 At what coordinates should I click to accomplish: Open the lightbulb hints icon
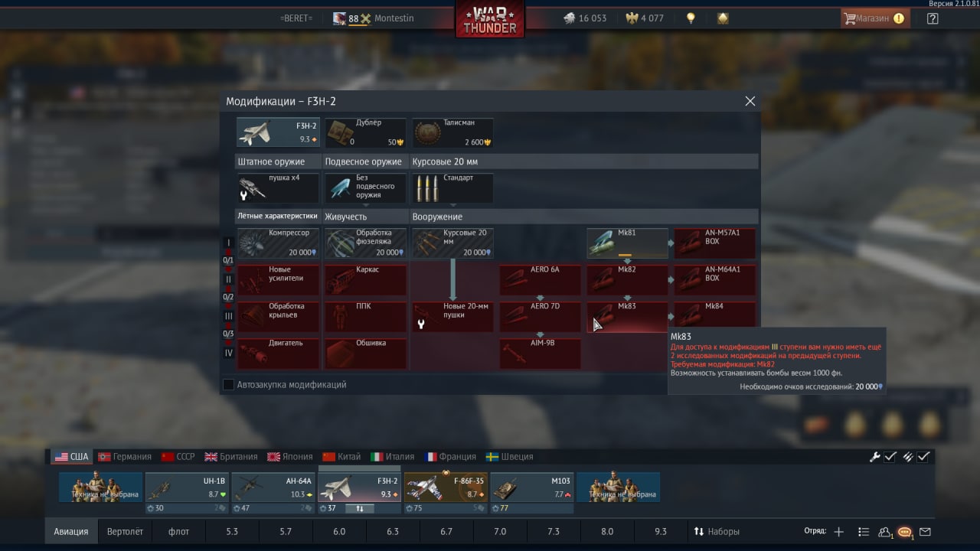coord(691,18)
